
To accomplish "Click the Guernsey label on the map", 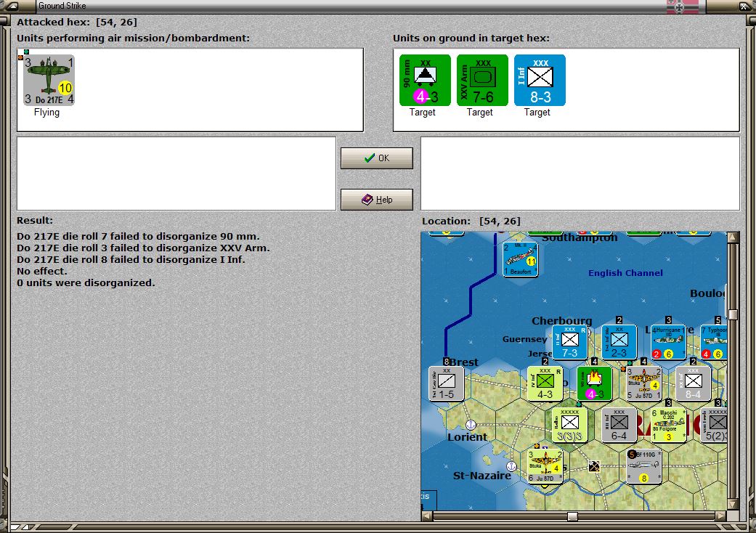I will (524, 339).
